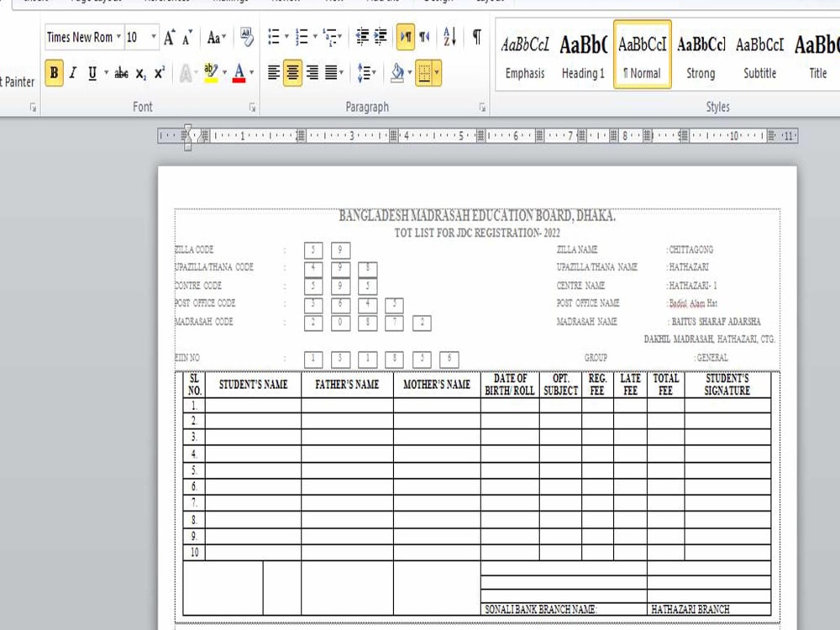Toggle Strikethrough formatting

pyautogui.click(x=122, y=73)
